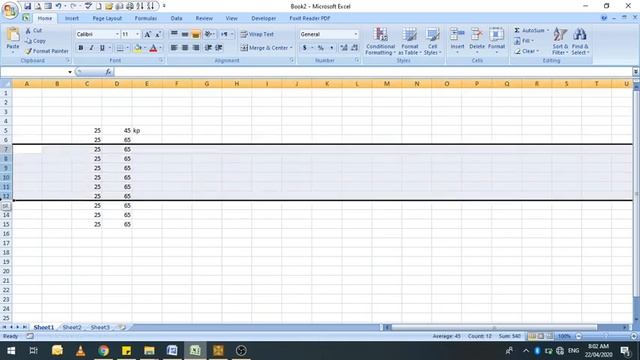Decrease indent of cell contents

coord(208,48)
